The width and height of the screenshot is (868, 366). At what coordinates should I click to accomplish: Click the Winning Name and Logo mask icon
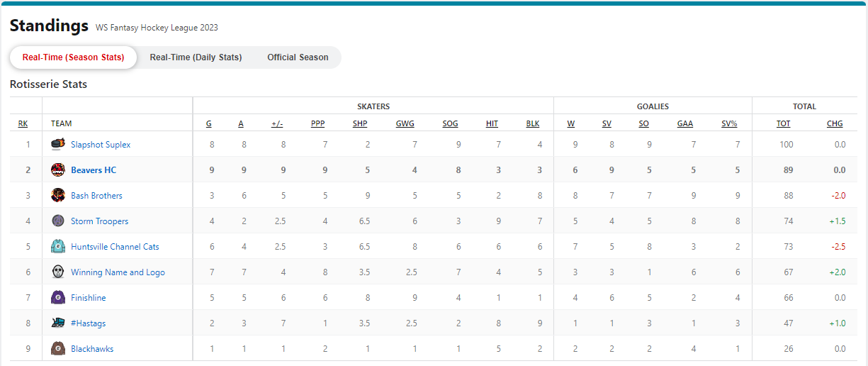pos(58,272)
